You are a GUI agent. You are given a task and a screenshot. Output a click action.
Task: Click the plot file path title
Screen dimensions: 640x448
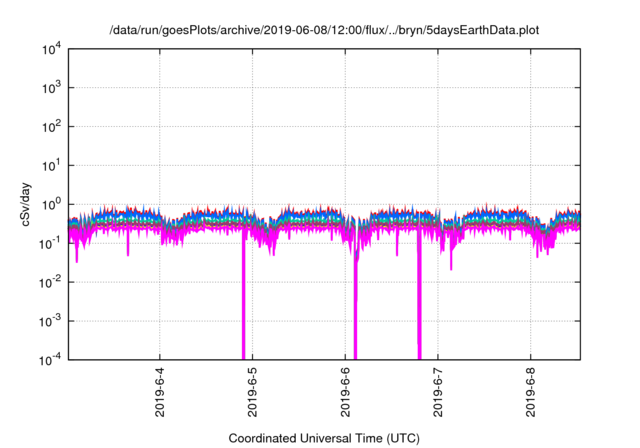(324, 30)
